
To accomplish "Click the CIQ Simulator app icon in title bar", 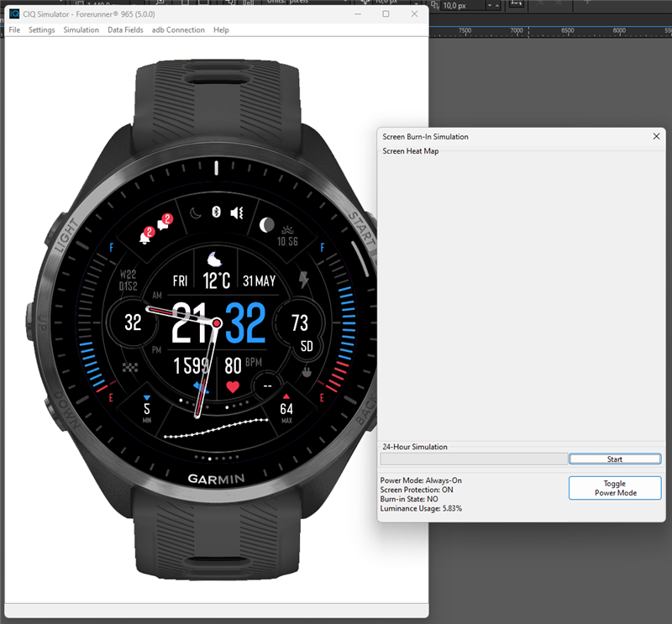I will [x=14, y=13].
